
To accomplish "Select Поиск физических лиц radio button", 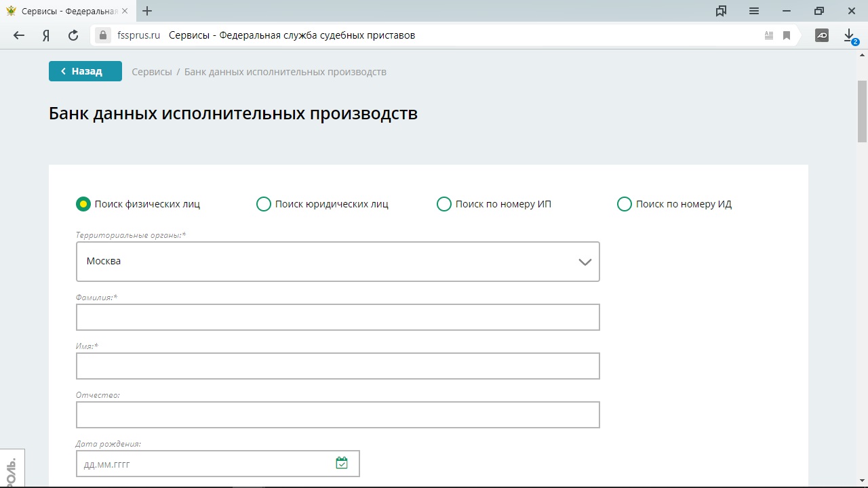I will [83, 204].
